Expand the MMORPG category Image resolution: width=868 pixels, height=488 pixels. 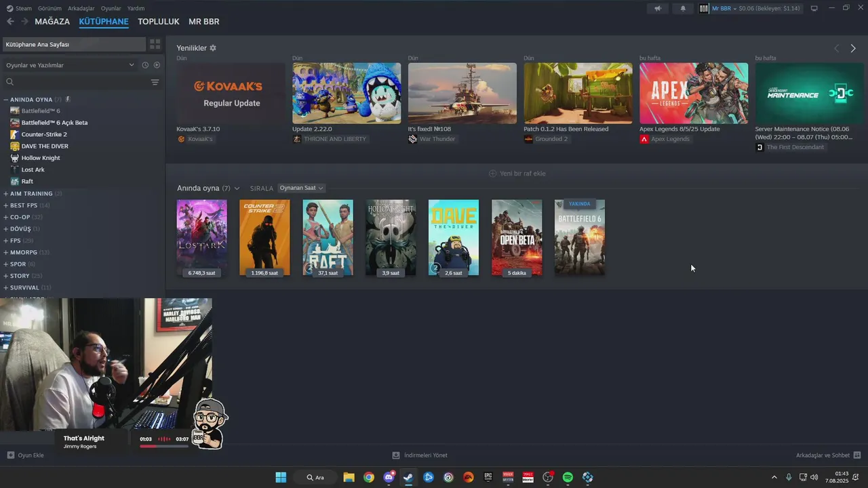pos(5,252)
